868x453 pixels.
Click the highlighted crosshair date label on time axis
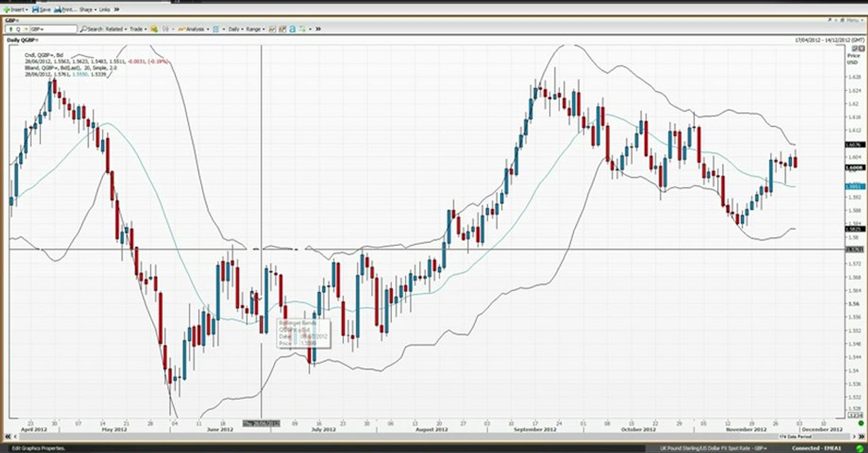(x=261, y=423)
